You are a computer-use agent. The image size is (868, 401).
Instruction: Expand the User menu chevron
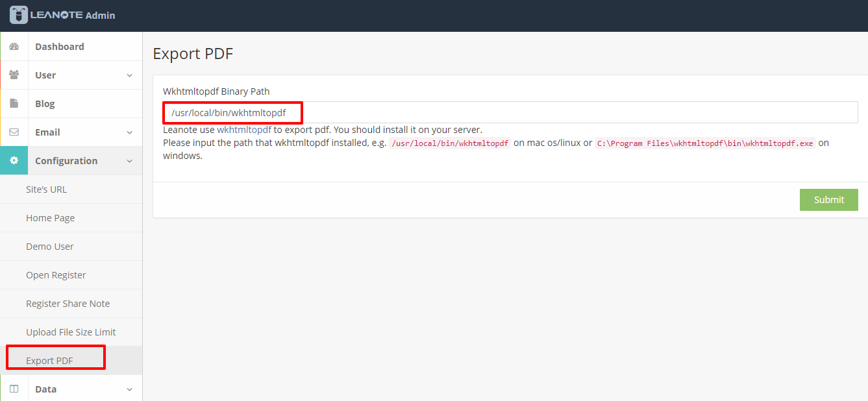click(129, 75)
